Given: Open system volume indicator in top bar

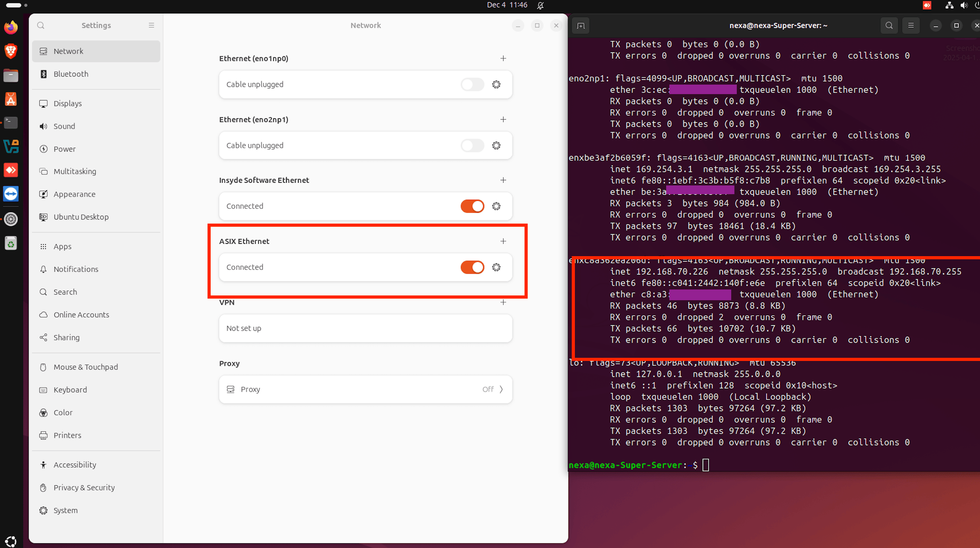Looking at the screenshot, I should (x=964, y=5).
